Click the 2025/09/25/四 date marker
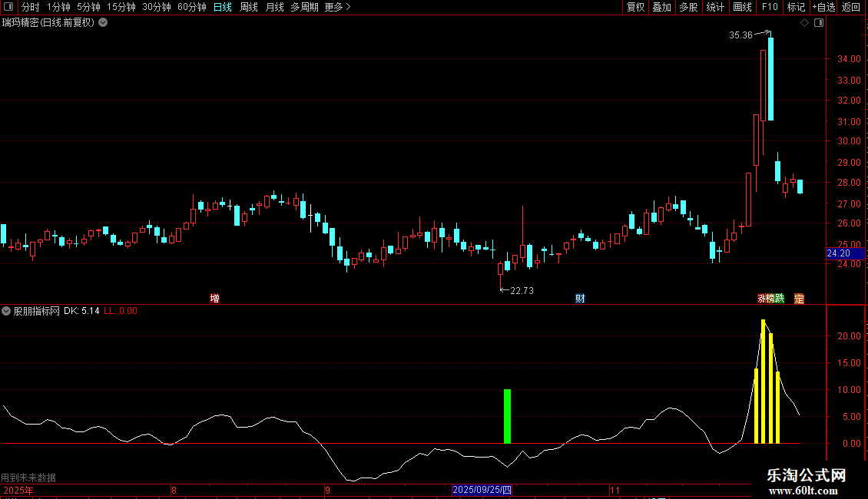This screenshot has height=499, width=868. point(482,490)
